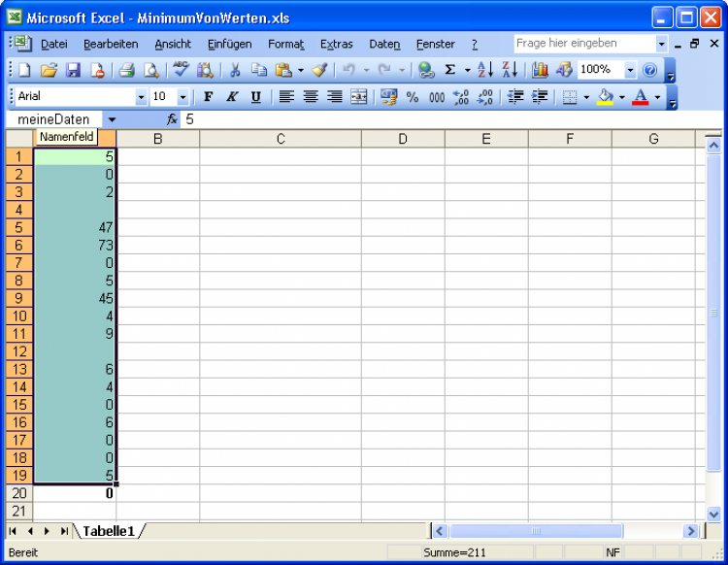Expand the Arial font name dropdown
Viewport: 728px width, 565px height.
pyautogui.click(x=141, y=97)
